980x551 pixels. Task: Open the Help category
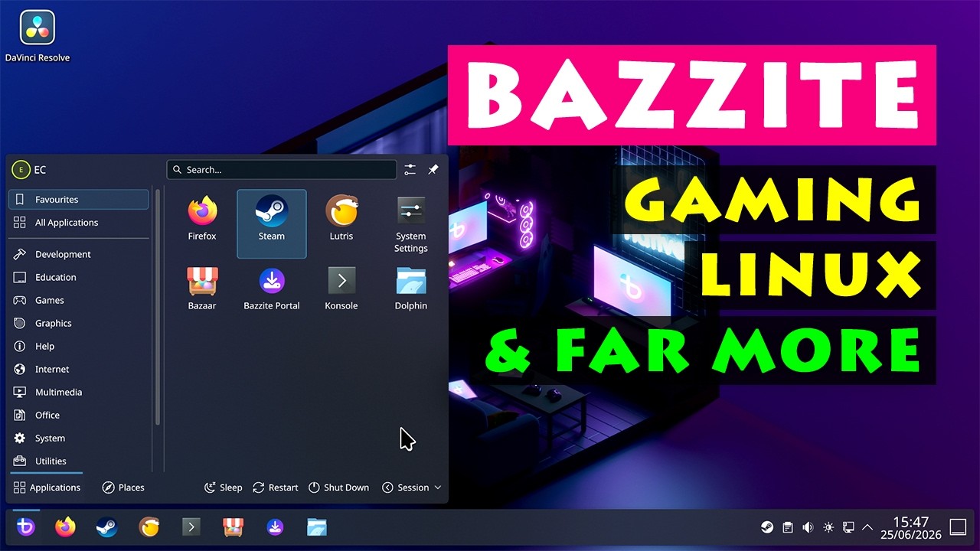point(79,346)
